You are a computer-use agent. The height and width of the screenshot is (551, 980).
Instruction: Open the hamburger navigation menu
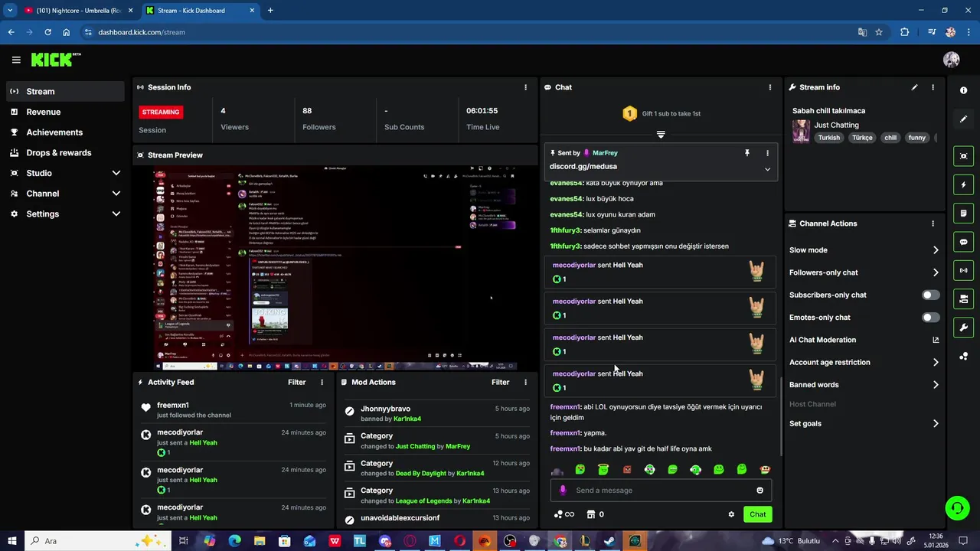pos(16,60)
